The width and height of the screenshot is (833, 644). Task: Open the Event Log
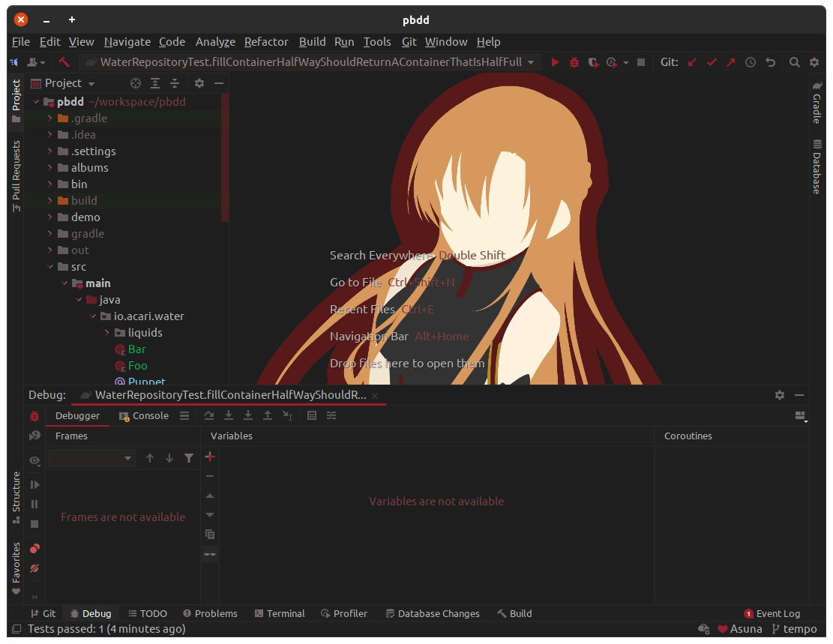pos(772,613)
